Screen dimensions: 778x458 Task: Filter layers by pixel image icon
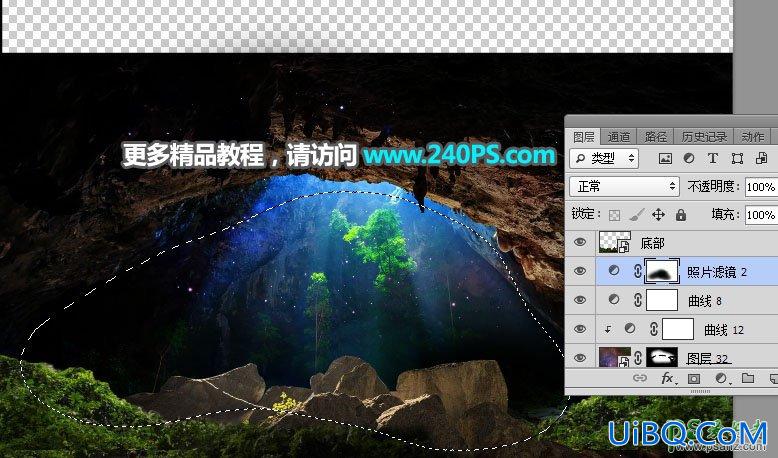(x=665, y=159)
